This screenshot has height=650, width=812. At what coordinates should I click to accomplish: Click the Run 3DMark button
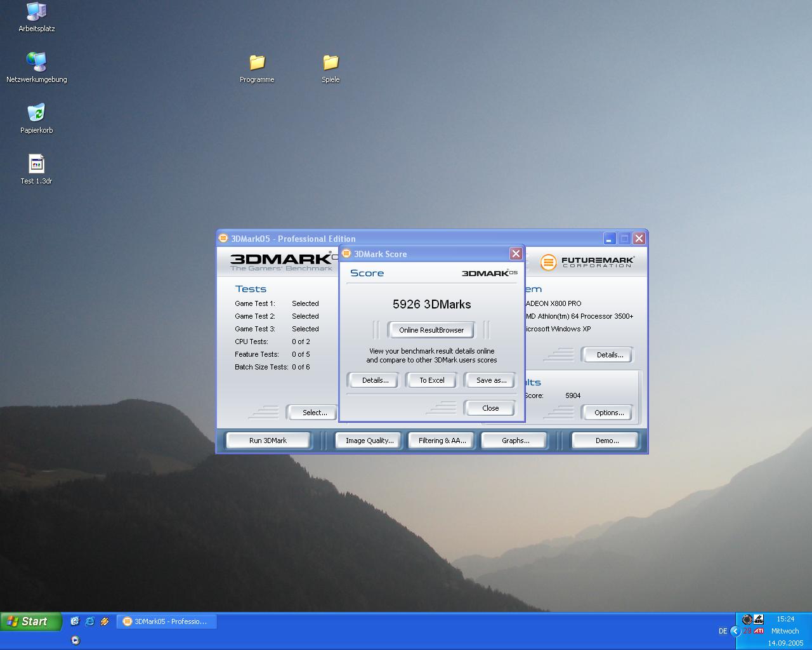[x=268, y=441]
